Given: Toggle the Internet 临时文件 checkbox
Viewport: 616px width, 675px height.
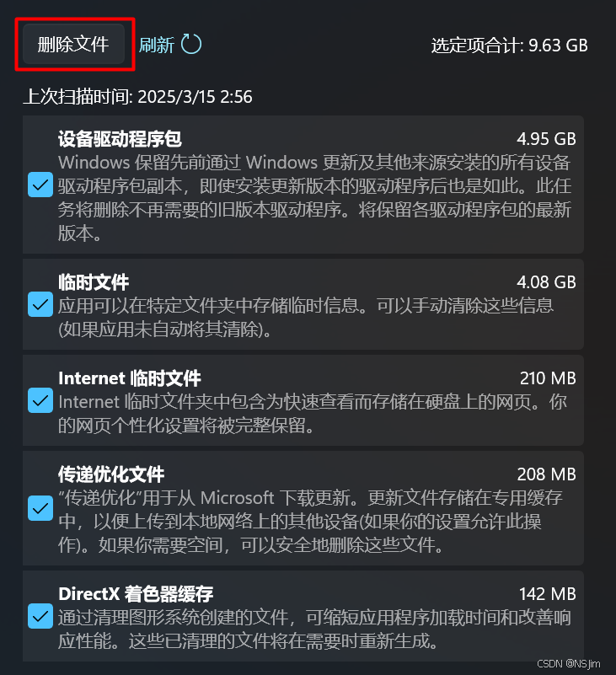Looking at the screenshot, I should 40,400.
